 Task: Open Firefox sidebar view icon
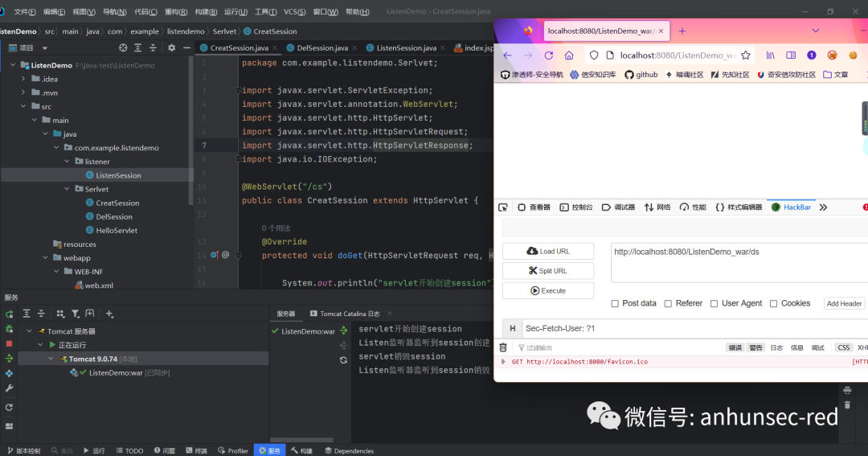pos(791,55)
